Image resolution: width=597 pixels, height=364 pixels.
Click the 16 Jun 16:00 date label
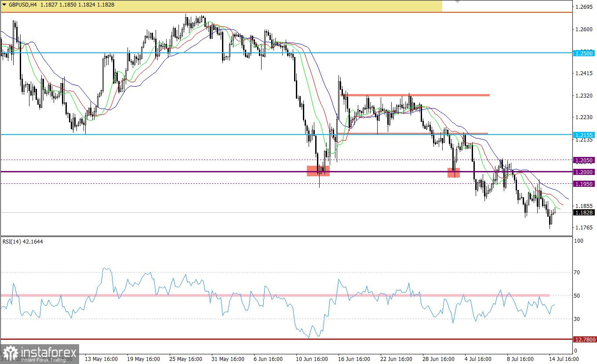354,359
